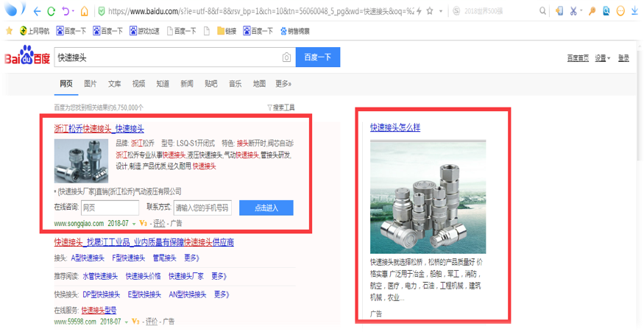Open the orange more-options circle icon
The height and width of the screenshot is (332, 644).
point(620,11)
